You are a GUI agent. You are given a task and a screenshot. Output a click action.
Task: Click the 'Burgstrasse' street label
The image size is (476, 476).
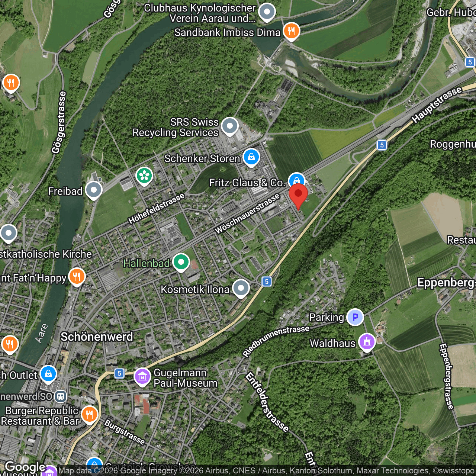click(125, 432)
